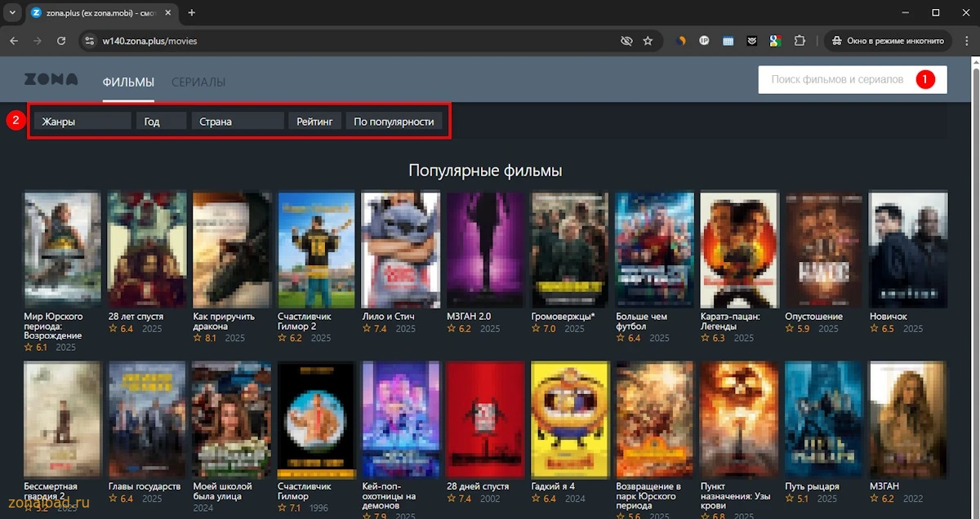Open the Рейтинг filter

point(314,122)
